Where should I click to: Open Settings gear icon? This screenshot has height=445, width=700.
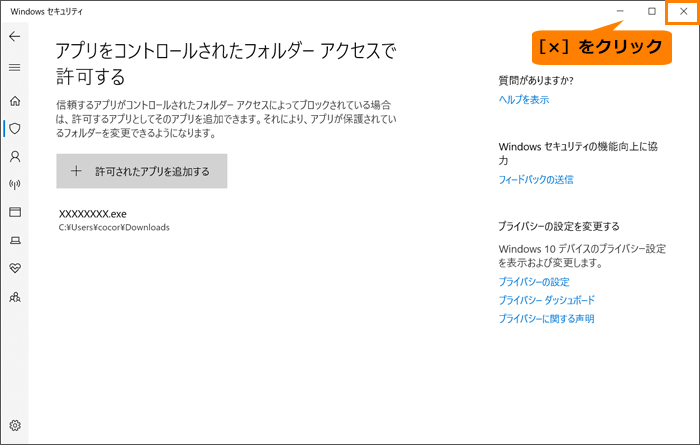[x=15, y=425]
